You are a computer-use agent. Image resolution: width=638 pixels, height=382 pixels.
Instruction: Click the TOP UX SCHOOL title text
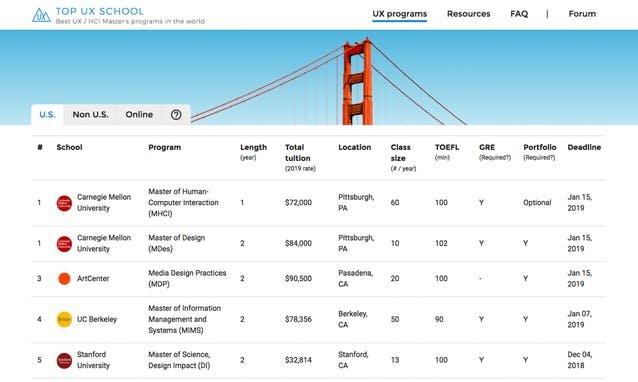(100, 11)
